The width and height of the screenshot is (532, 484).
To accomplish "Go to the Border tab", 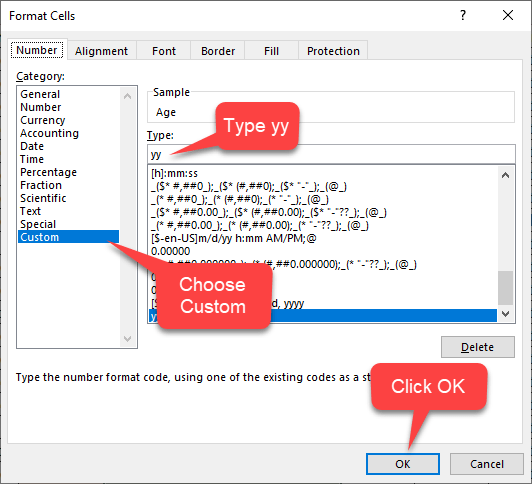I will click(x=218, y=51).
